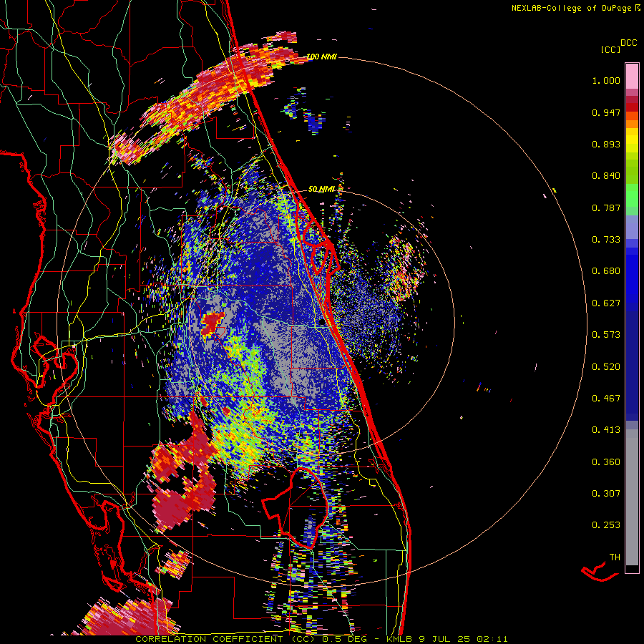Click the 1.000 value on the color scale
This screenshot has width=644, height=644.
tap(606, 81)
